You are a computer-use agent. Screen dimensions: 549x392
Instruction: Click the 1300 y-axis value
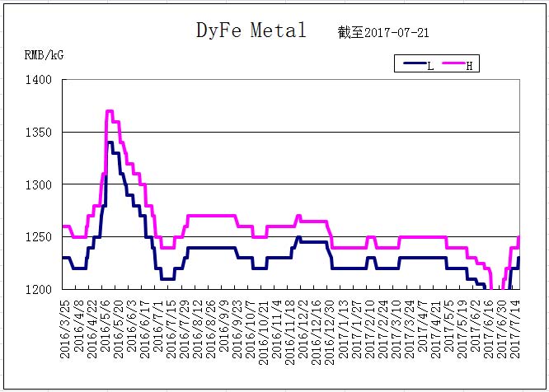38,184
